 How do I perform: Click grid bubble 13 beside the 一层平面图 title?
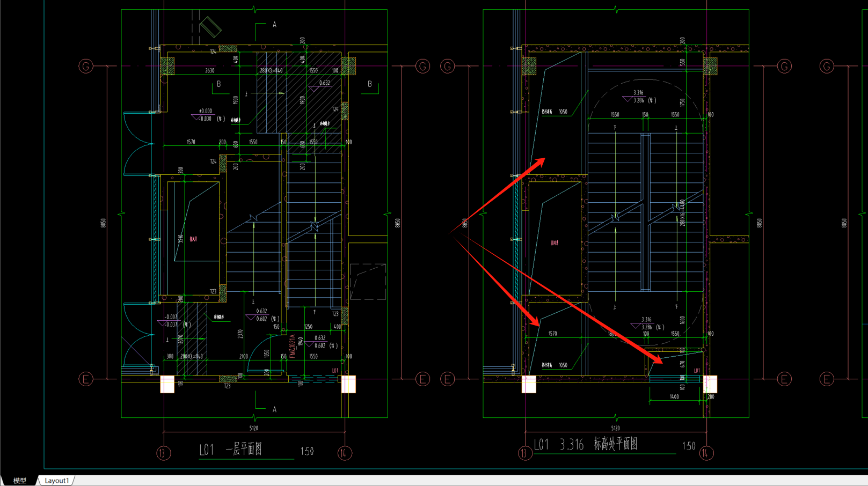click(x=164, y=453)
